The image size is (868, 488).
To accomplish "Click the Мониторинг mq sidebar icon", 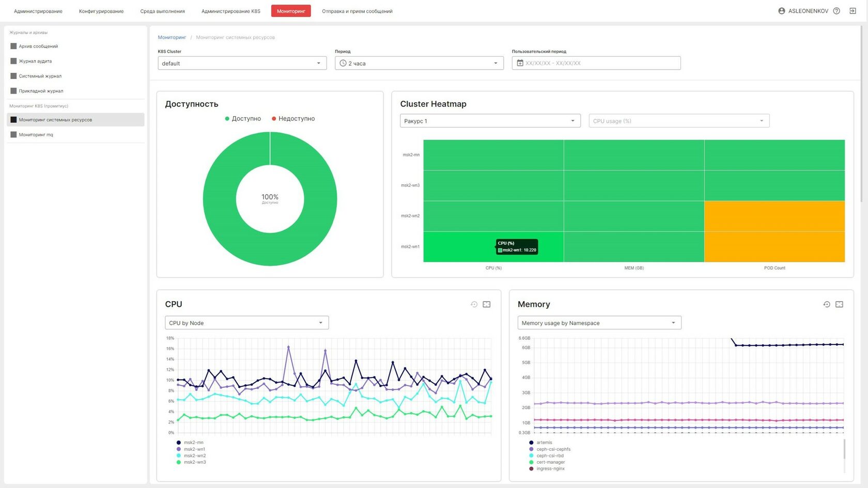I will click(x=13, y=135).
